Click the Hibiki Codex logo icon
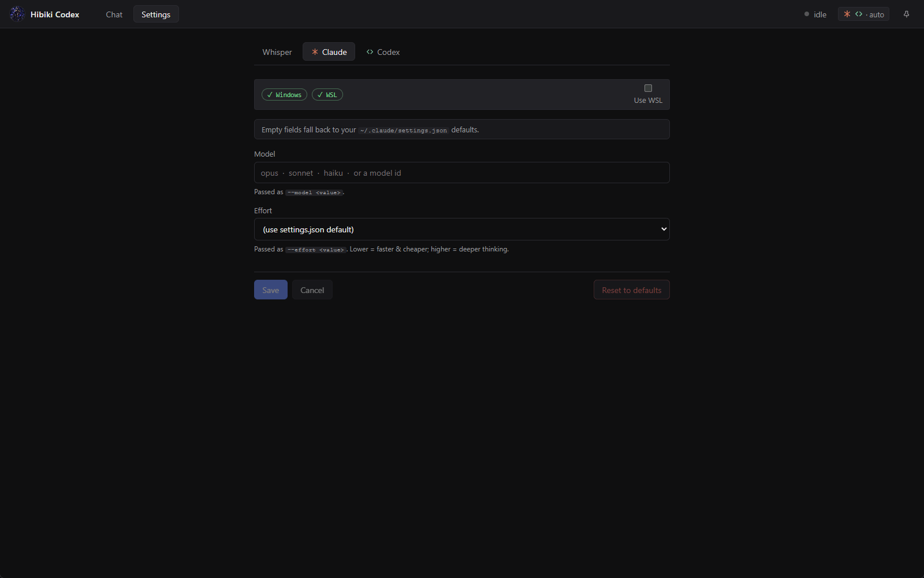 point(17,14)
